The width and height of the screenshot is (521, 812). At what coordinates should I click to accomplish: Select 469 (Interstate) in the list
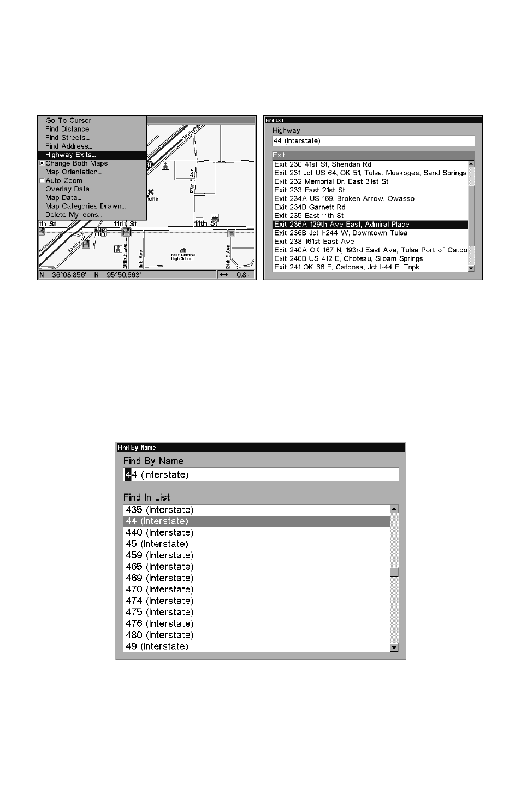coord(257,578)
